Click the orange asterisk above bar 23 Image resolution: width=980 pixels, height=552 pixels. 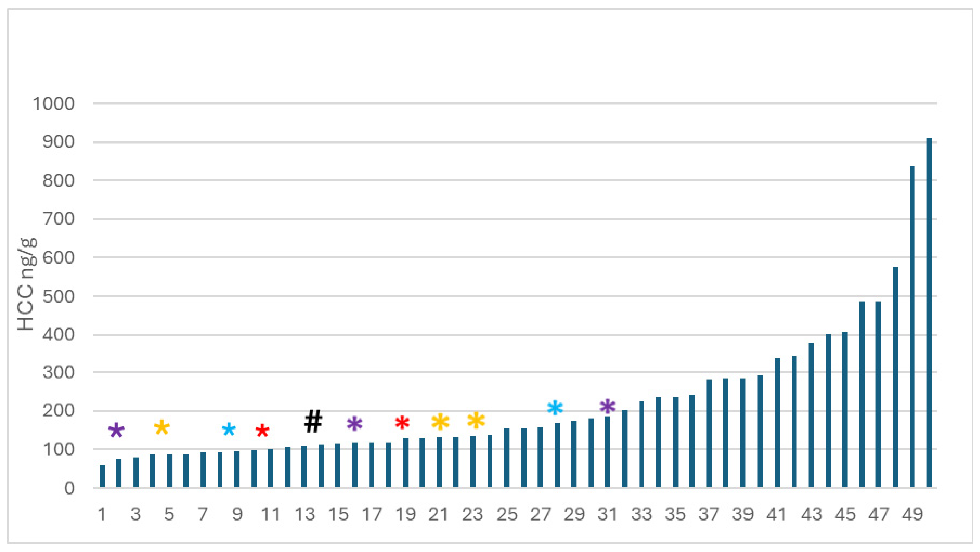tap(476, 420)
